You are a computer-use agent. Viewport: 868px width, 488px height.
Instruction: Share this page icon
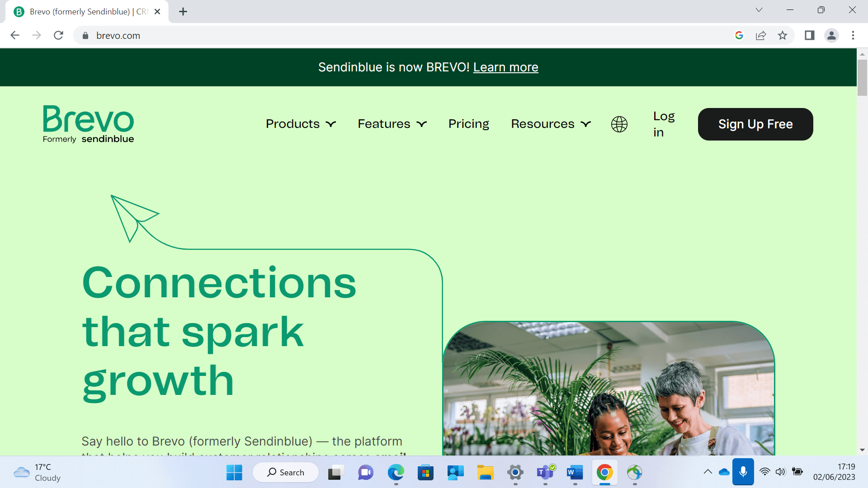761,35
